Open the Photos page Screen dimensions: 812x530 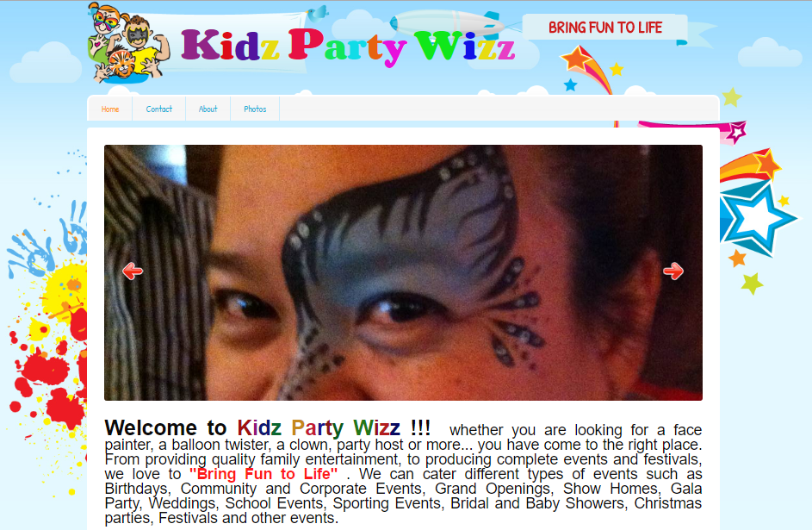click(255, 109)
